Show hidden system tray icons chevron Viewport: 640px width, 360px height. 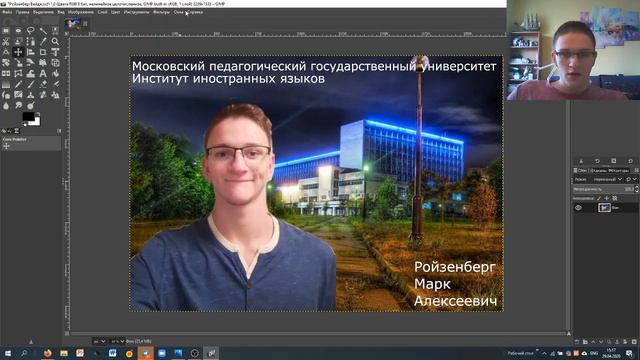point(544,353)
